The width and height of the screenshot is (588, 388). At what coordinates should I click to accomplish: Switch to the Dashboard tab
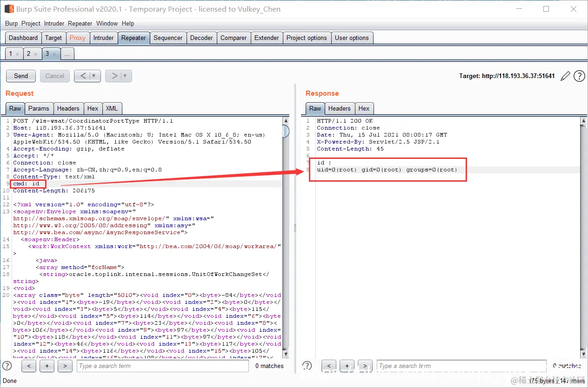(23, 38)
